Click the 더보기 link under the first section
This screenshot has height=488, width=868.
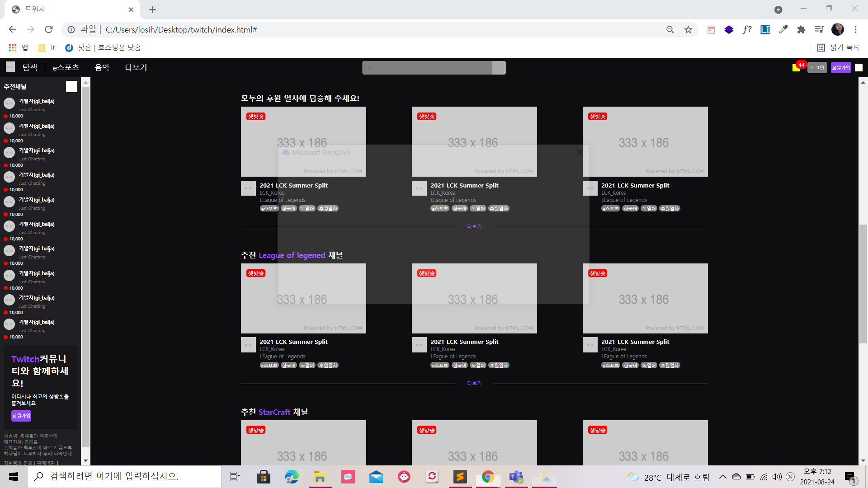tap(474, 226)
